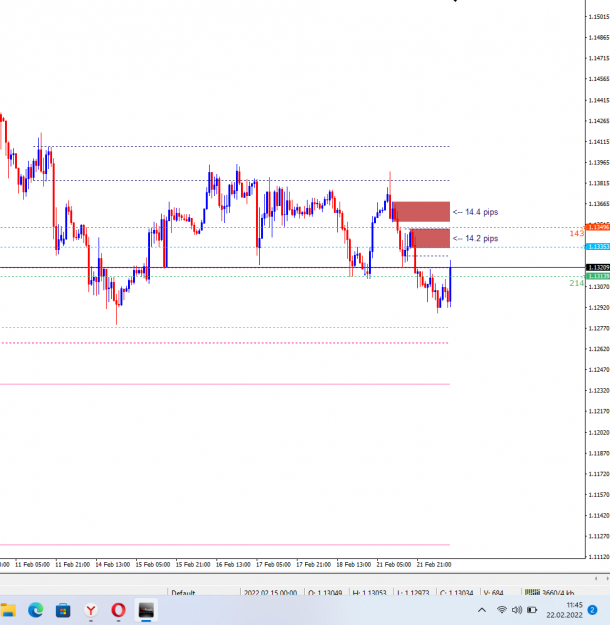Select the lower red rectangle zone
The image size is (610, 625).
430,238
